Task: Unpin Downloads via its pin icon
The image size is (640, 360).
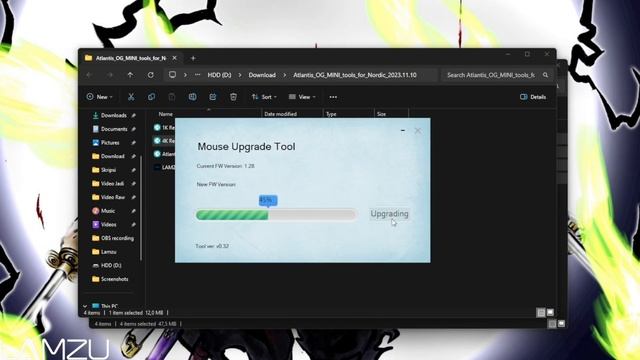Action: tap(133, 116)
